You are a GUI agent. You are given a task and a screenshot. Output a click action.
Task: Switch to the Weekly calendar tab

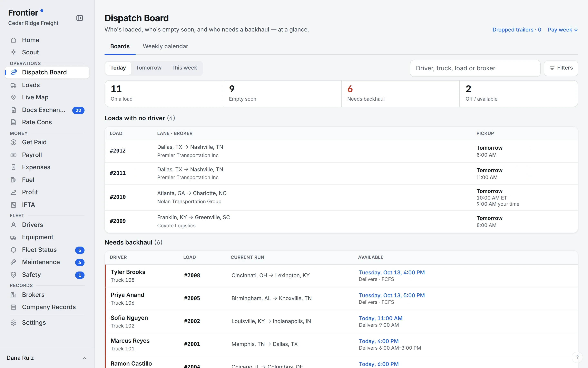pyautogui.click(x=165, y=46)
